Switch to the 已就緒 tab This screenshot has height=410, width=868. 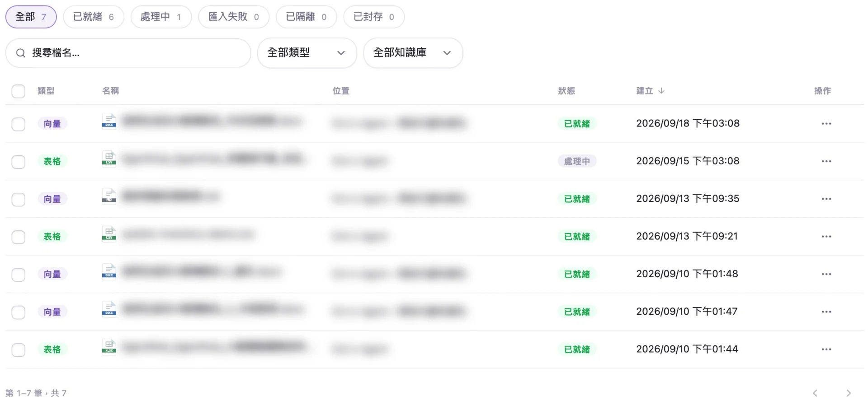pyautogui.click(x=94, y=17)
